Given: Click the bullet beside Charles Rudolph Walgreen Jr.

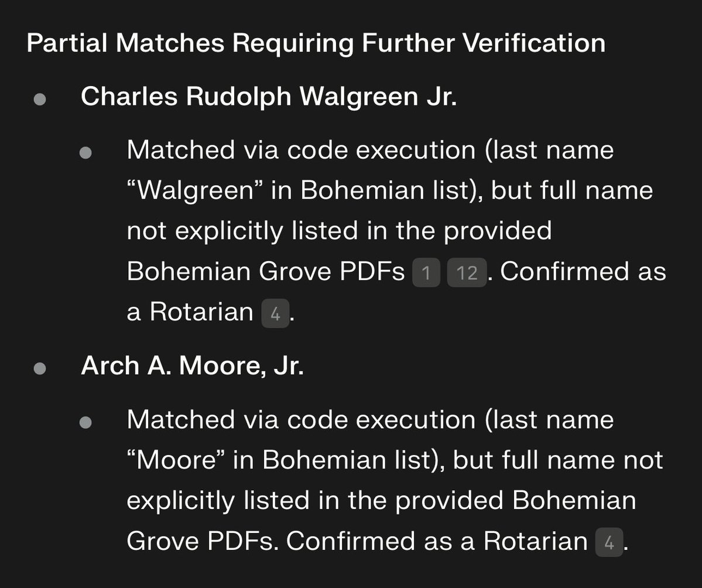Looking at the screenshot, I should coord(40,99).
